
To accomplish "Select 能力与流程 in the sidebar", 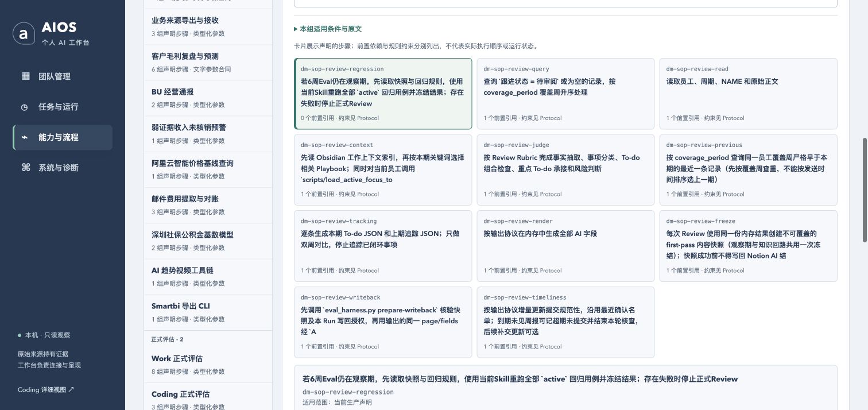I will coord(62,137).
